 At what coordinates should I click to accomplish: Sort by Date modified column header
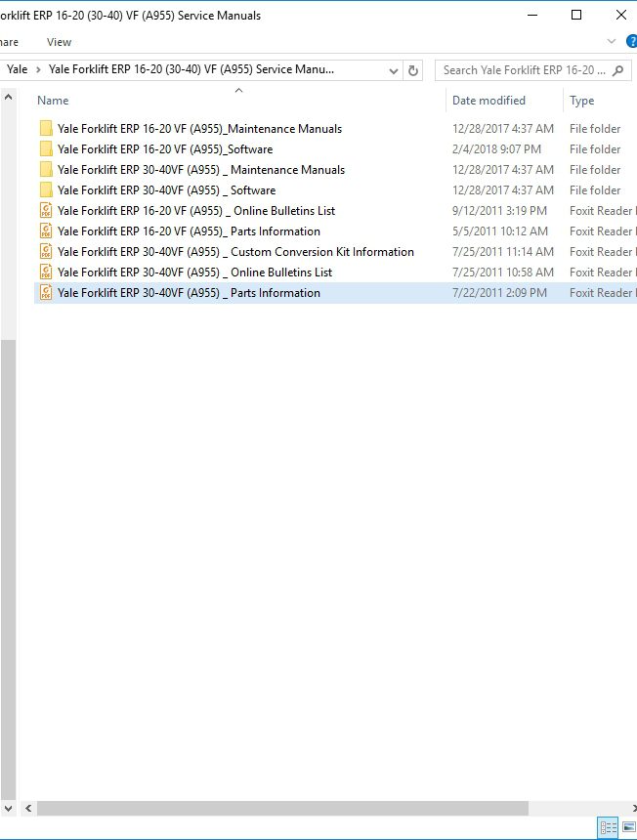coord(488,101)
